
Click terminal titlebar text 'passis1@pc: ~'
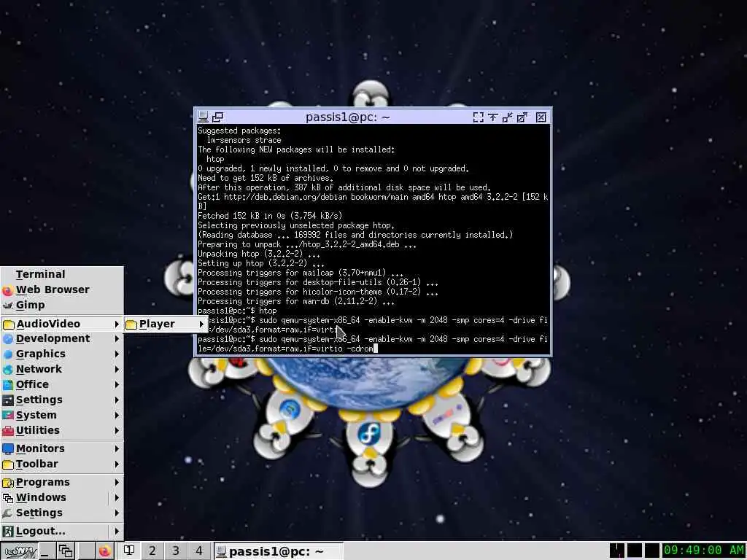[x=348, y=117]
